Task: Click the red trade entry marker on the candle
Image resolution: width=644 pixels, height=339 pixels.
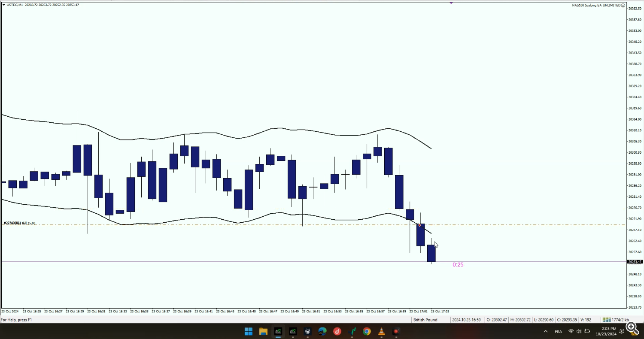Action: 419,225
